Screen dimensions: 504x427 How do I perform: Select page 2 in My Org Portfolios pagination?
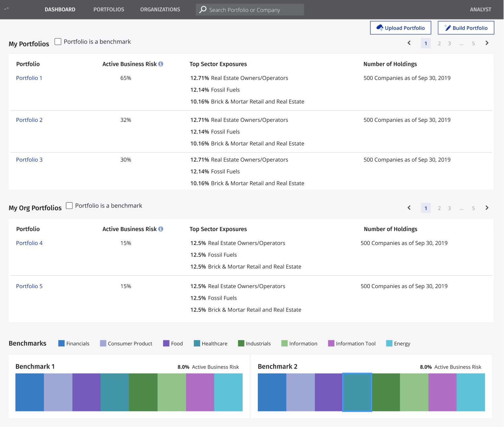pos(439,208)
